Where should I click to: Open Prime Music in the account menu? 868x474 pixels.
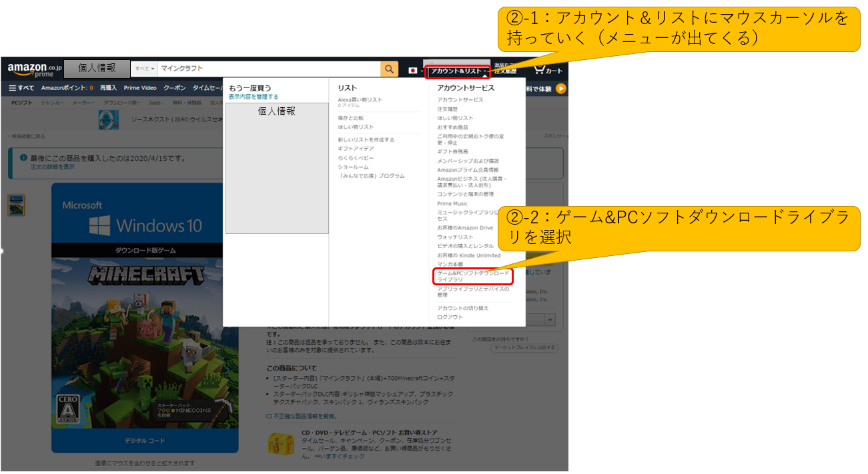[452, 203]
